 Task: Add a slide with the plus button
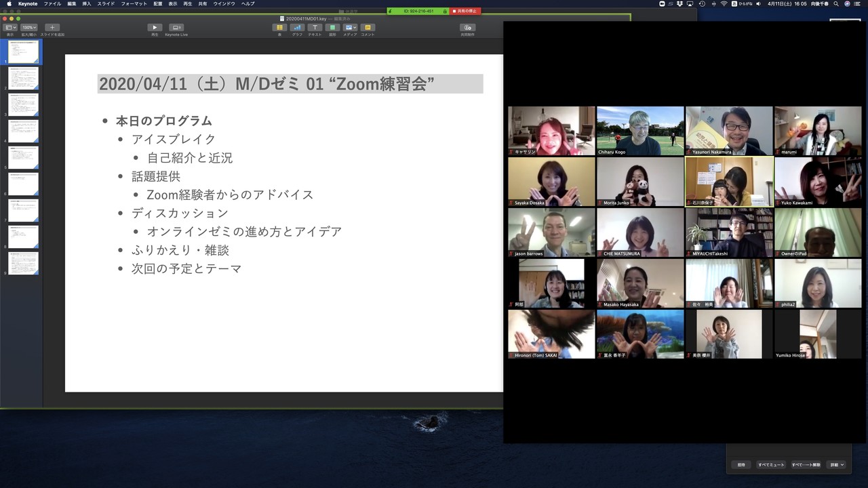(52, 28)
